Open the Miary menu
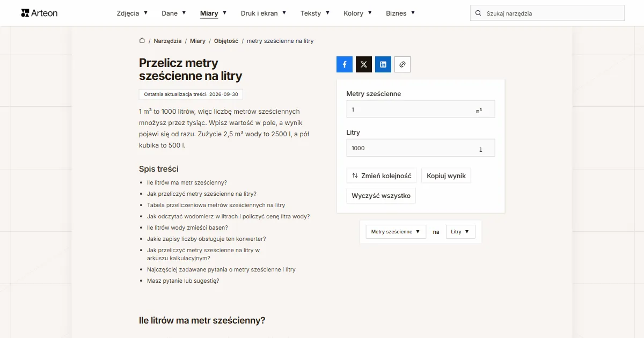Image resolution: width=644 pixels, height=338 pixels. [x=213, y=13]
